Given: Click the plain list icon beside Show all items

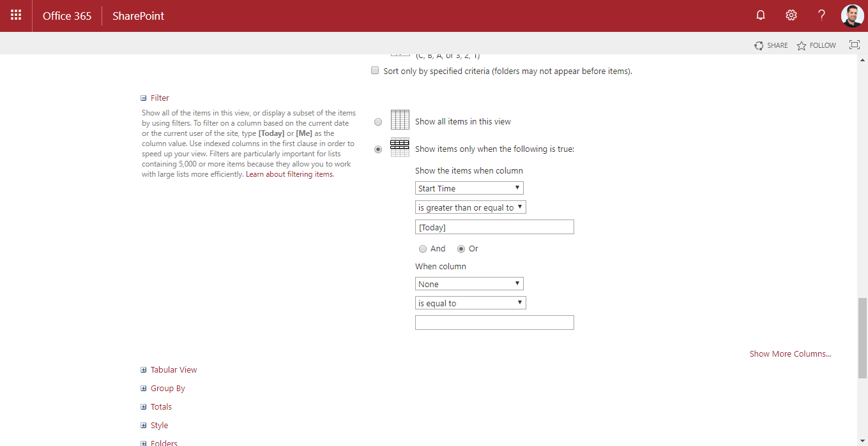Looking at the screenshot, I should pyautogui.click(x=400, y=120).
